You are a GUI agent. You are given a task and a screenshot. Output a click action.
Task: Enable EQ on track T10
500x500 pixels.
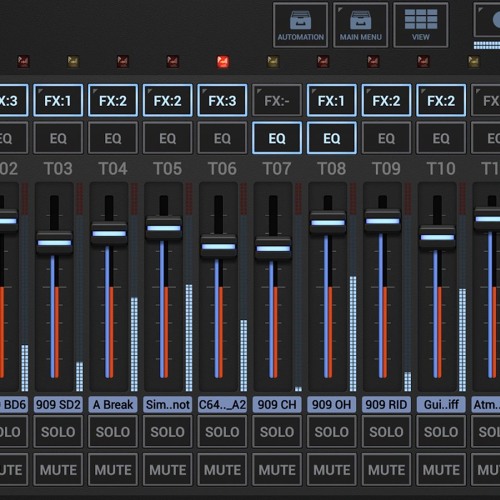pyautogui.click(x=441, y=138)
